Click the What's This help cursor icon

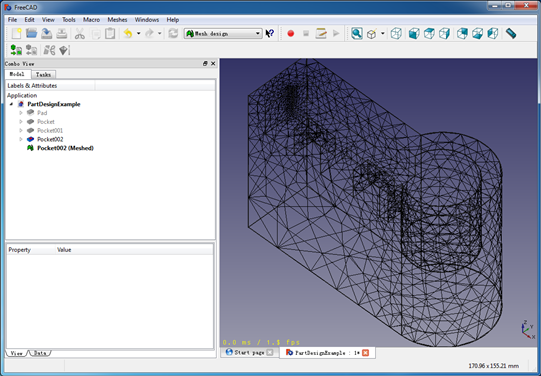(x=270, y=33)
